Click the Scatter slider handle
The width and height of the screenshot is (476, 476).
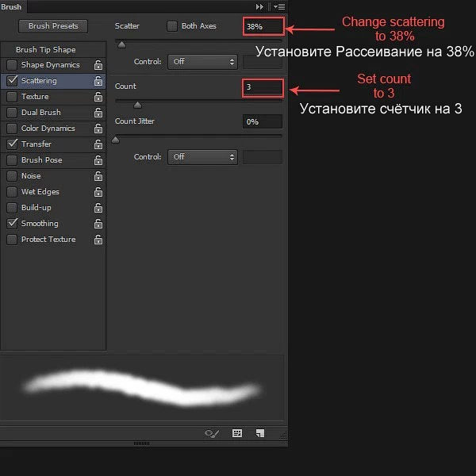tap(121, 45)
